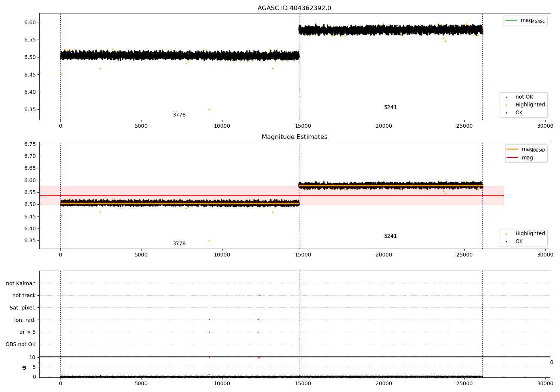Click the 6.50 tick on middle plot
Screen dimensions: 560x392
[x=30, y=204]
